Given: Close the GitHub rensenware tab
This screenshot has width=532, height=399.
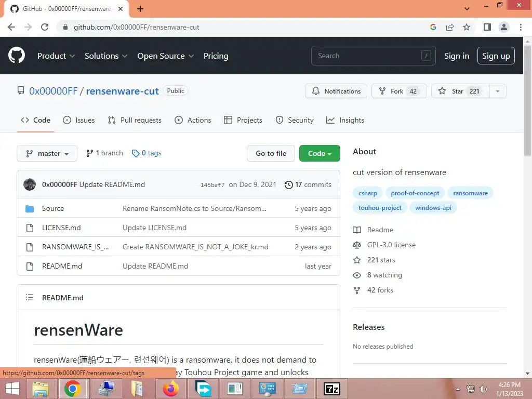Looking at the screenshot, I should tap(121, 9).
